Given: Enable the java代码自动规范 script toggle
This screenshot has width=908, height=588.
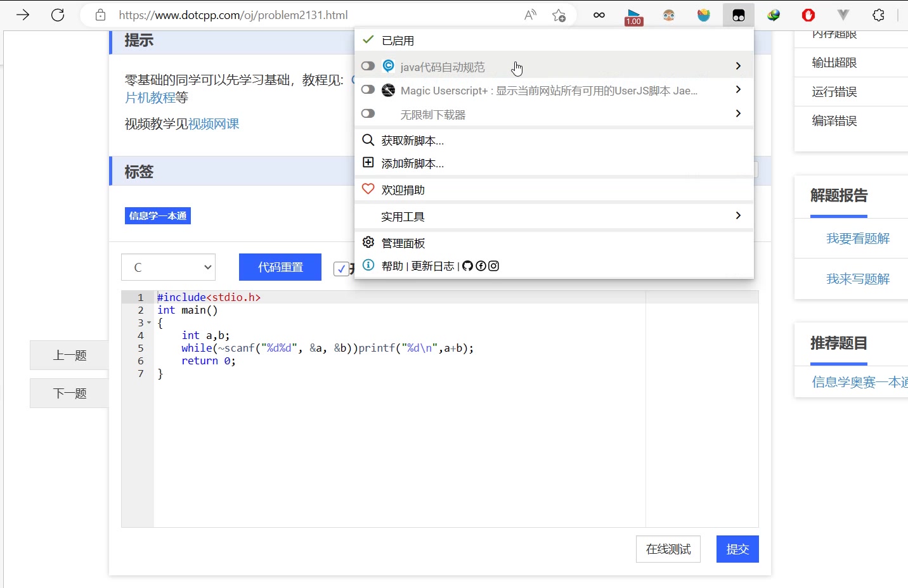Looking at the screenshot, I should [x=368, y=66].
